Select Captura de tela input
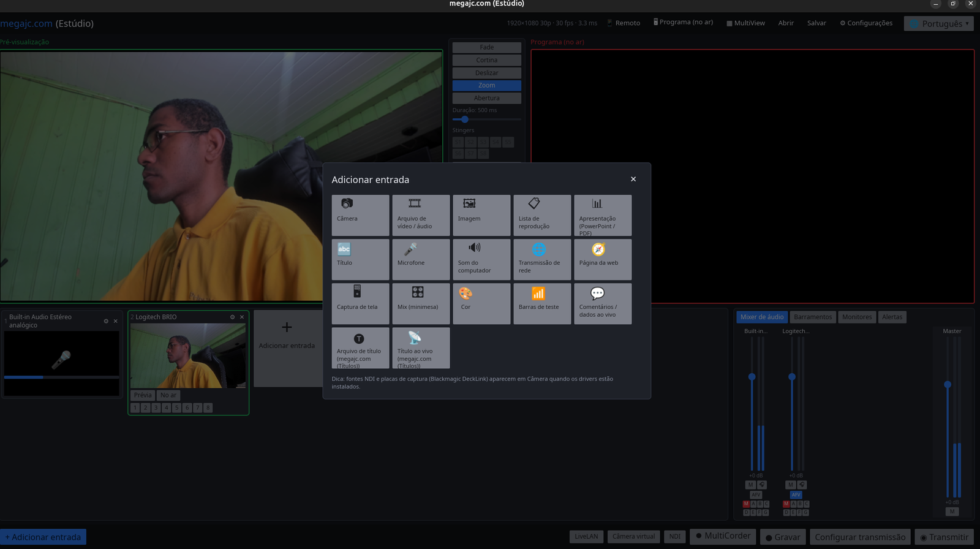Screen dimensions: 980x549 360,303
